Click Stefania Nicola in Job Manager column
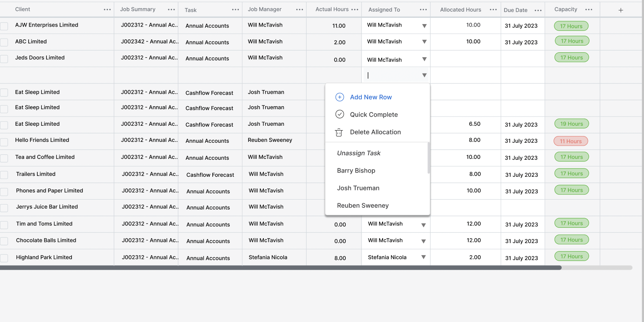This screenshot has width=644, height=322. (x=268, y=257)
